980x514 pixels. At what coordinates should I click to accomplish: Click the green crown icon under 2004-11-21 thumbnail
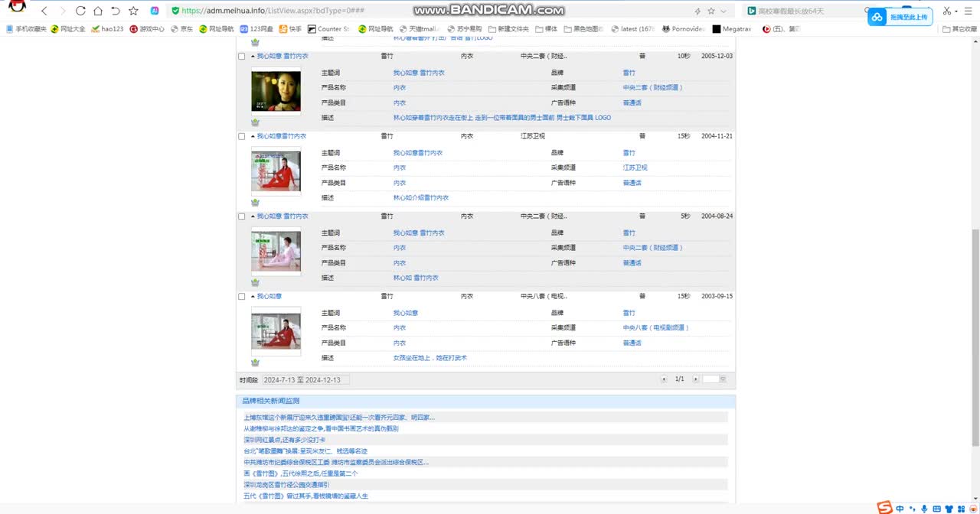(x=255, y=203)
